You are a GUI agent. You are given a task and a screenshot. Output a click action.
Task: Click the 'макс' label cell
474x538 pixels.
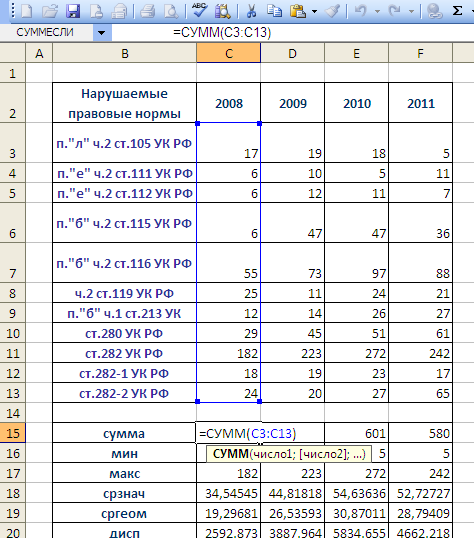pos(125,473)
